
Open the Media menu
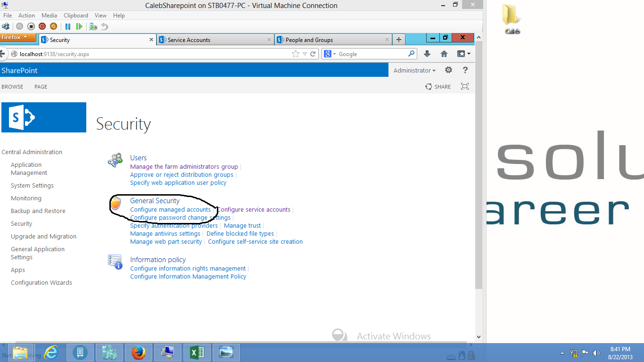click(49, 16)
